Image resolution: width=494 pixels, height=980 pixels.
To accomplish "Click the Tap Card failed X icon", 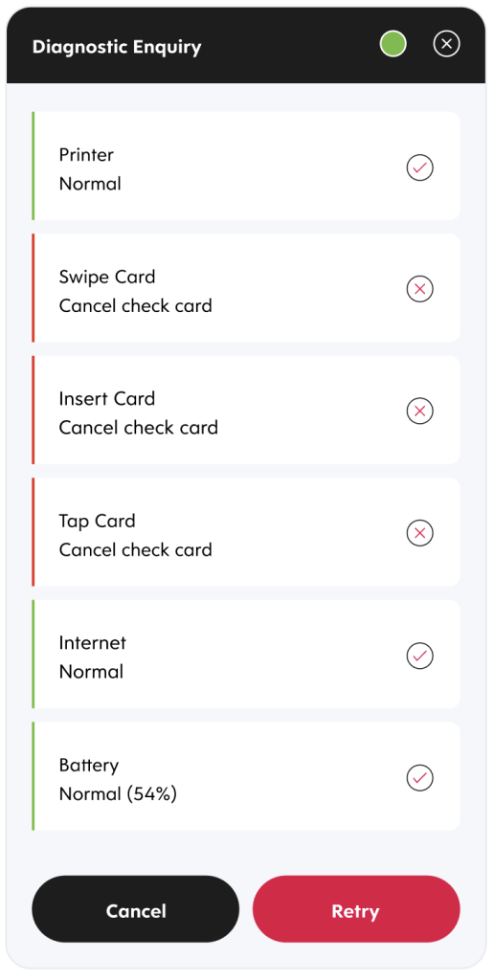I will [x=420, y=533].
